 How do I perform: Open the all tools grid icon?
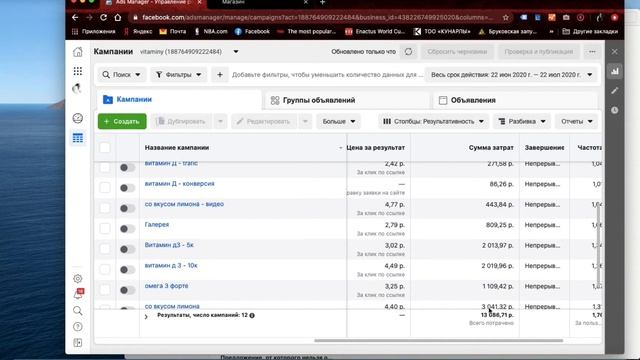(78, 71)
